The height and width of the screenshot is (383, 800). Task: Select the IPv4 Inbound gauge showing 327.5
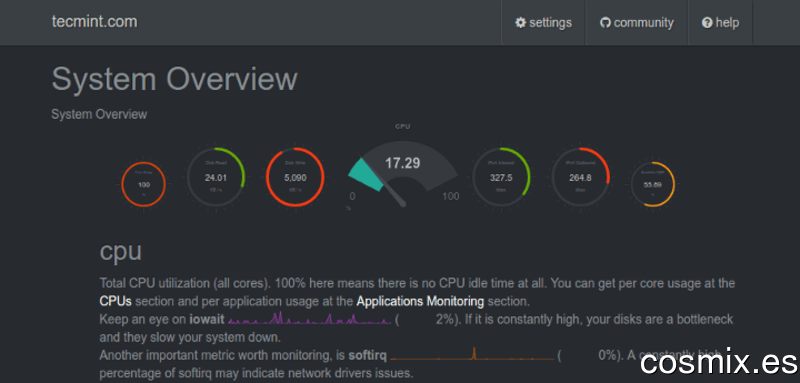coord(501,177)
